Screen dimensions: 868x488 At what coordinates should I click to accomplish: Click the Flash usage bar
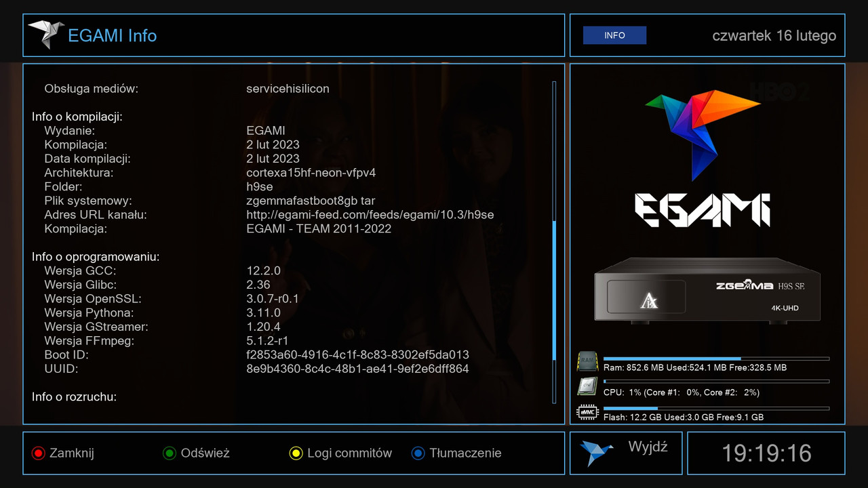[x=716, y=408]
